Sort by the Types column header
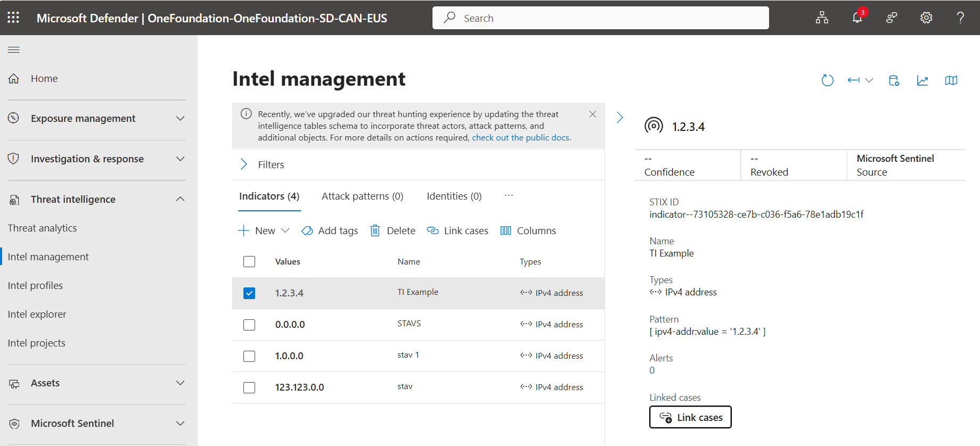980x446 pixels. click(x=530, y=261)
